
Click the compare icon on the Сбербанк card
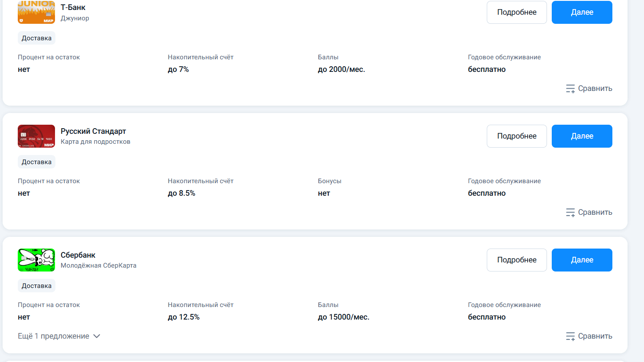click(570, 336)
